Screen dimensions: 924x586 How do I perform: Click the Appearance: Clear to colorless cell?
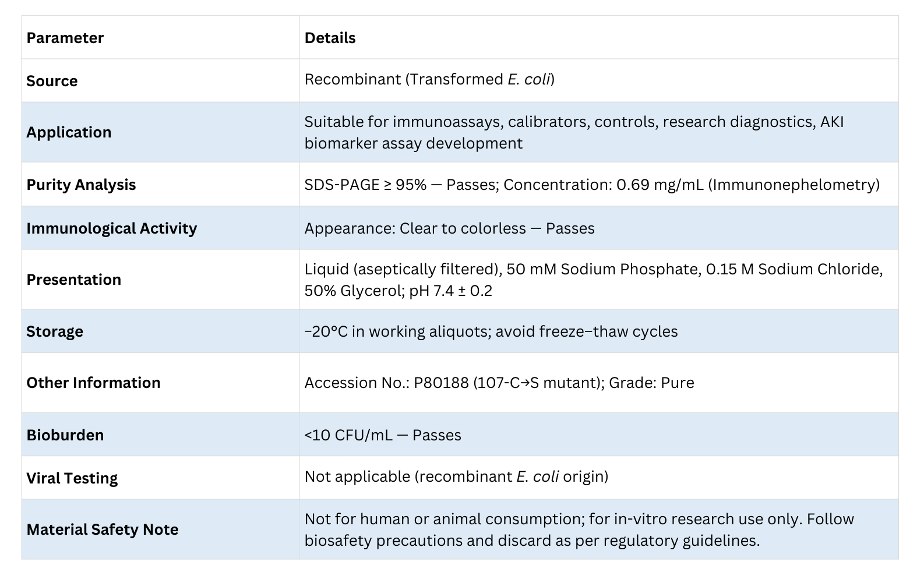pos(449,228)
